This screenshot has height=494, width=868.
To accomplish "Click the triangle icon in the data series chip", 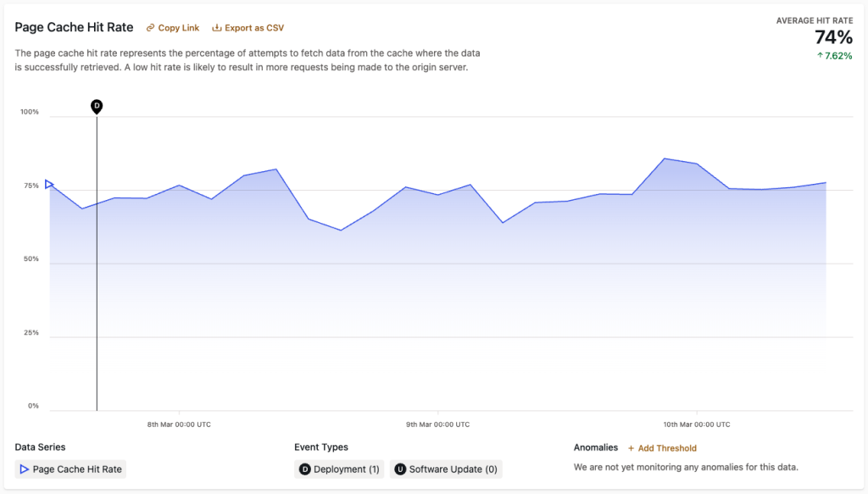I will click(x=25, y=469).
